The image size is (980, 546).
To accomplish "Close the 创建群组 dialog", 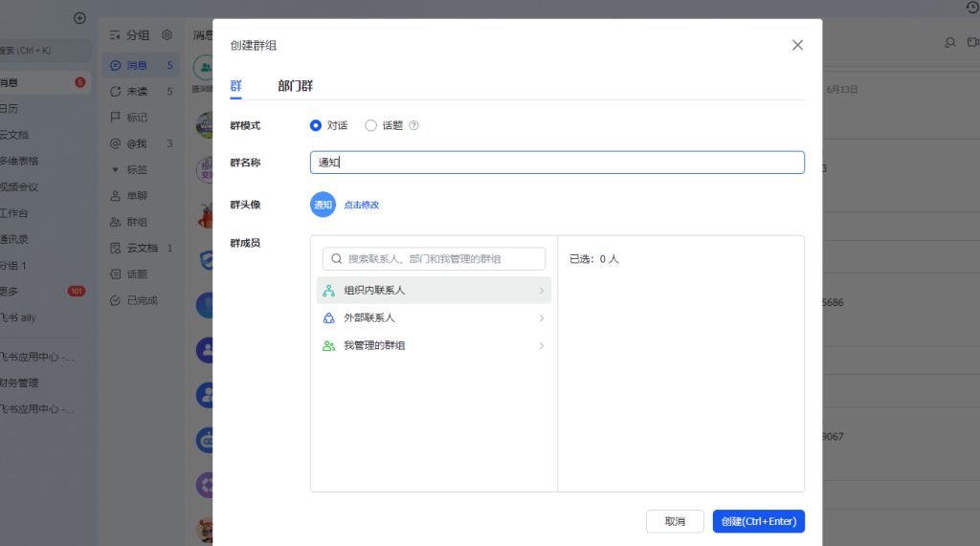I will pyautogui.click(x=797, y=45).
